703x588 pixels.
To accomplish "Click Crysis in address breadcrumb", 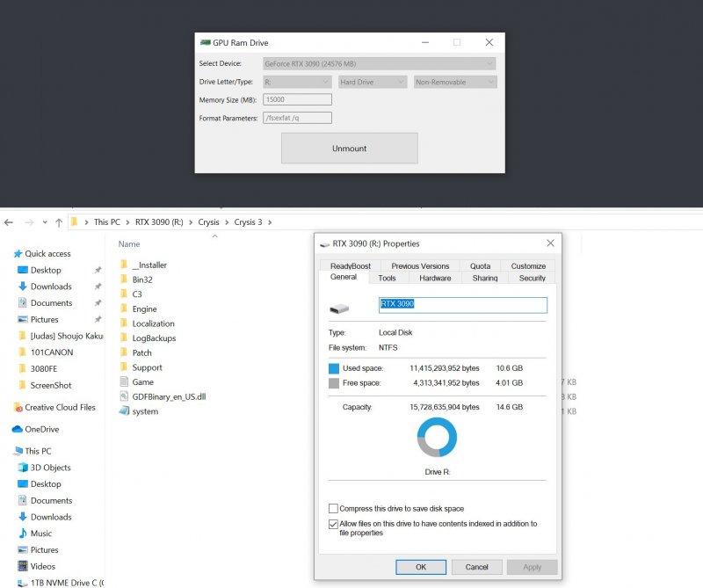I will click(x=208, y=222).
